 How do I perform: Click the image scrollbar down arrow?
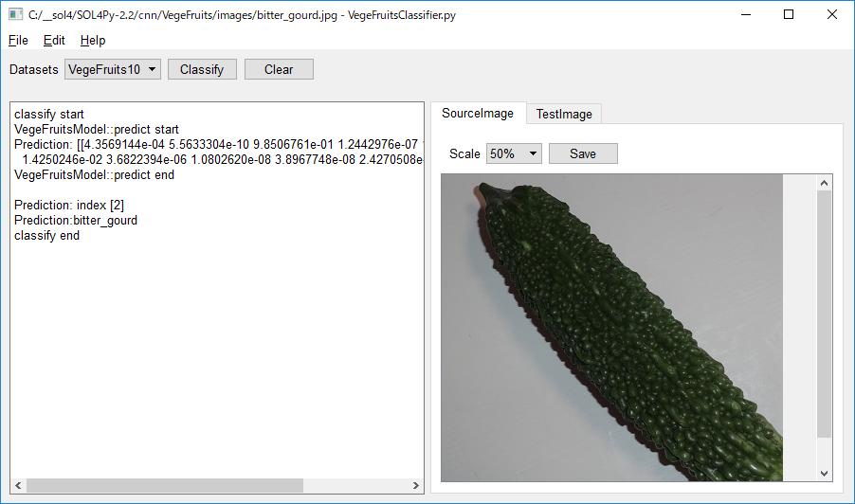coord(824,474)
